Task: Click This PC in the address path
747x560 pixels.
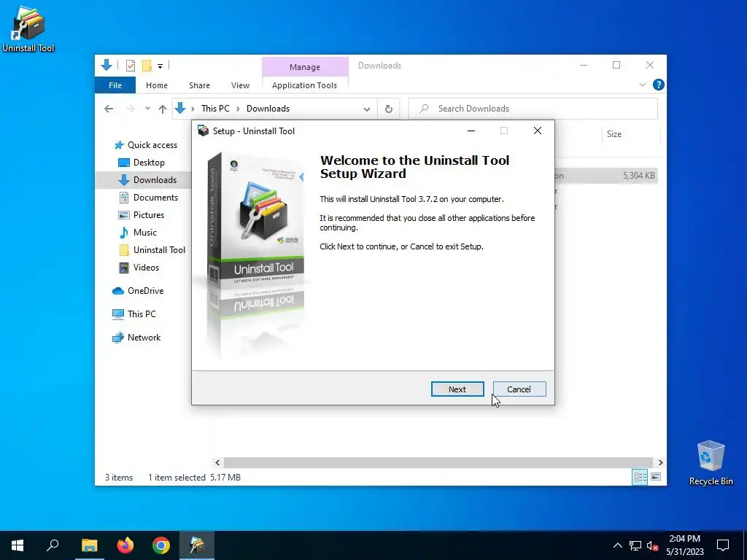Action: [215, 109]
